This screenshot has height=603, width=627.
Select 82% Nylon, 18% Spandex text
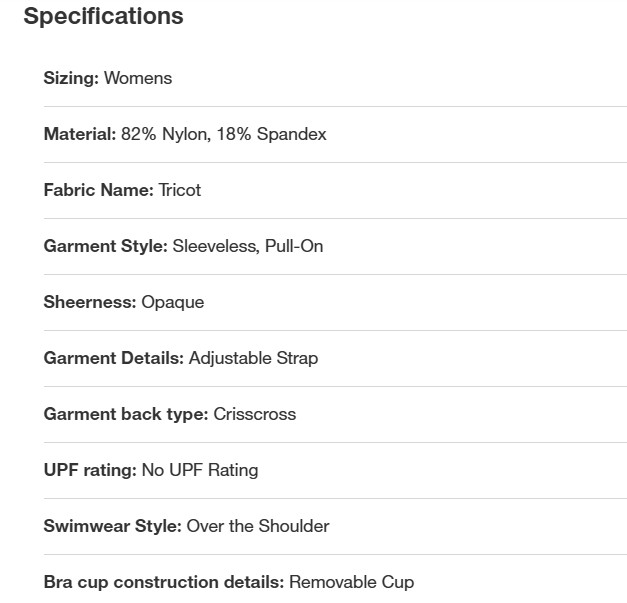click(224, 135)
